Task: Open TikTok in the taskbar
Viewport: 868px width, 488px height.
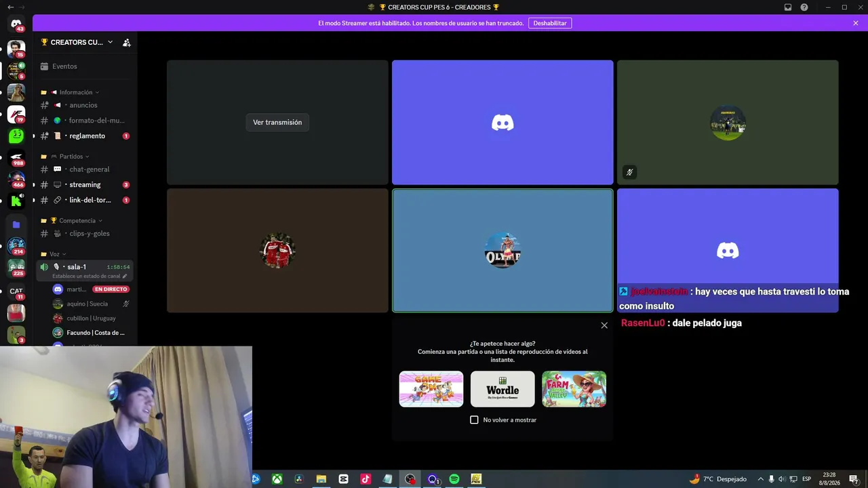Action: click(x=366, y=479)
